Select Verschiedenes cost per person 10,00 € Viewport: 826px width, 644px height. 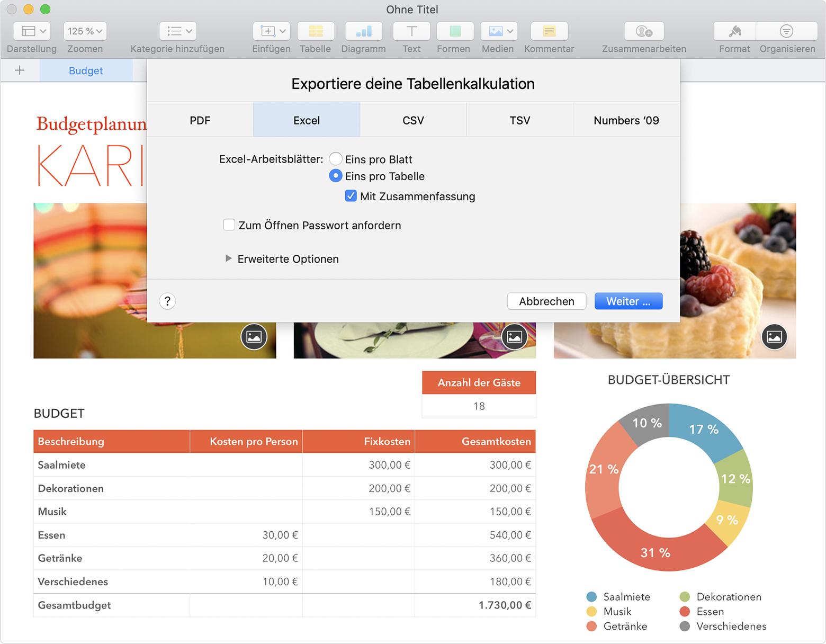point(246,582)
